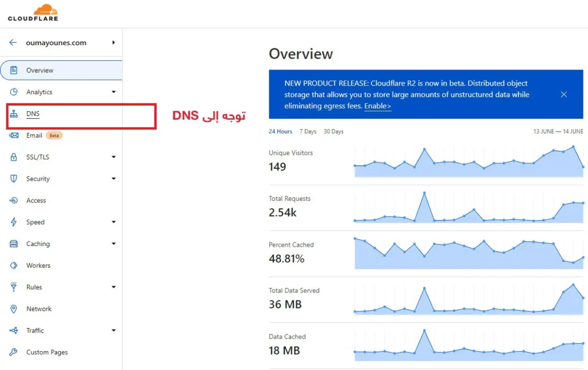Open the Rules menu label
The height and width of the screenshot is (370, 588).
[34, 287]
